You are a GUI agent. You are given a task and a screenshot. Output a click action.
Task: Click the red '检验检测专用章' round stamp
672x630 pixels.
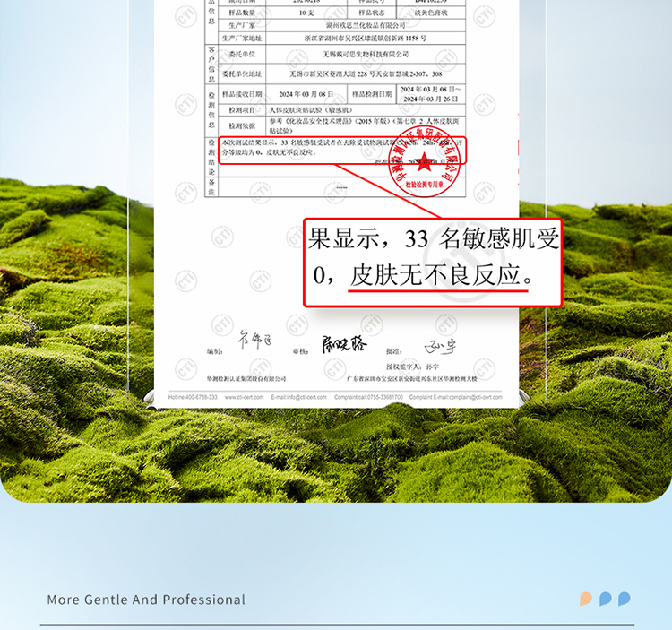(x=425, y=161)
